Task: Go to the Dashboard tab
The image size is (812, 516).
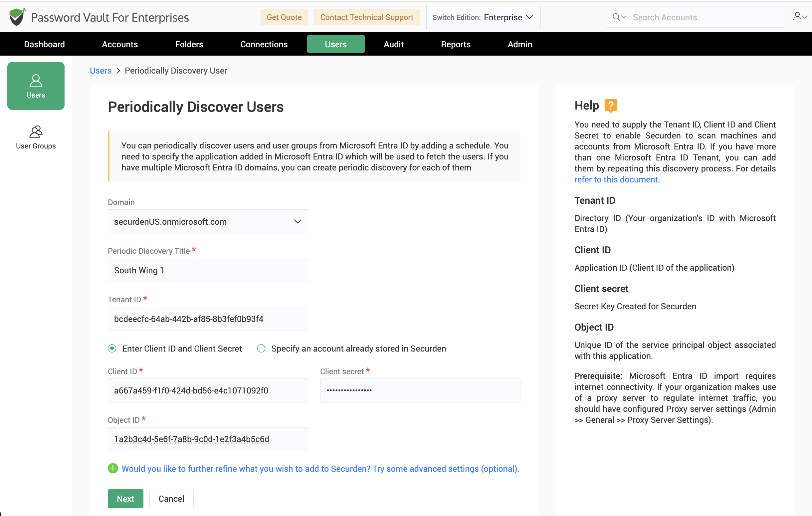Action: pos(45,44)
